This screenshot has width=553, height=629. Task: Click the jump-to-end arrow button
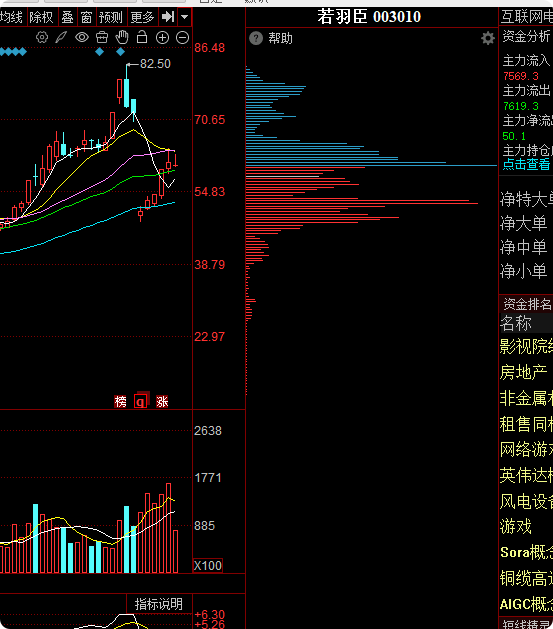[x=168, y=17]
